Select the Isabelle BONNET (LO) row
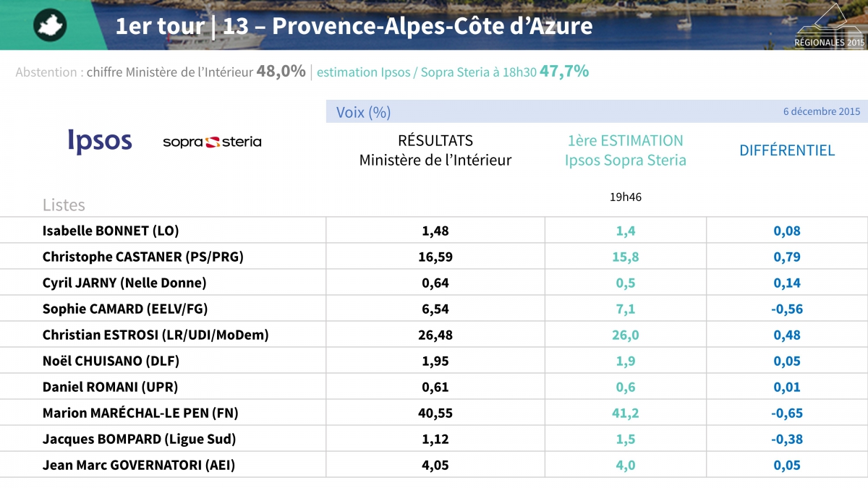 click(434, 231)
